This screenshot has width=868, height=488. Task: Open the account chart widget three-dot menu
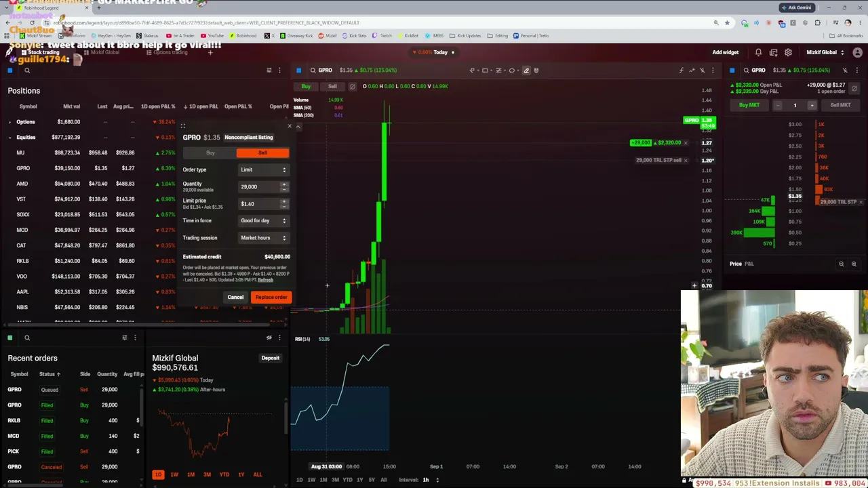point(279,338)
